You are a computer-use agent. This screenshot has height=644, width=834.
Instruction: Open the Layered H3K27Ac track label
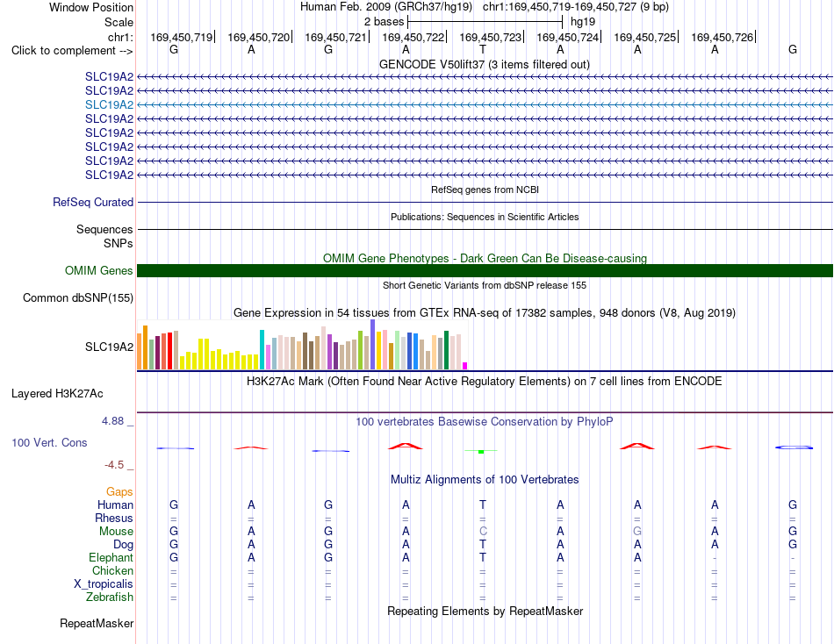tap(57, 394)
